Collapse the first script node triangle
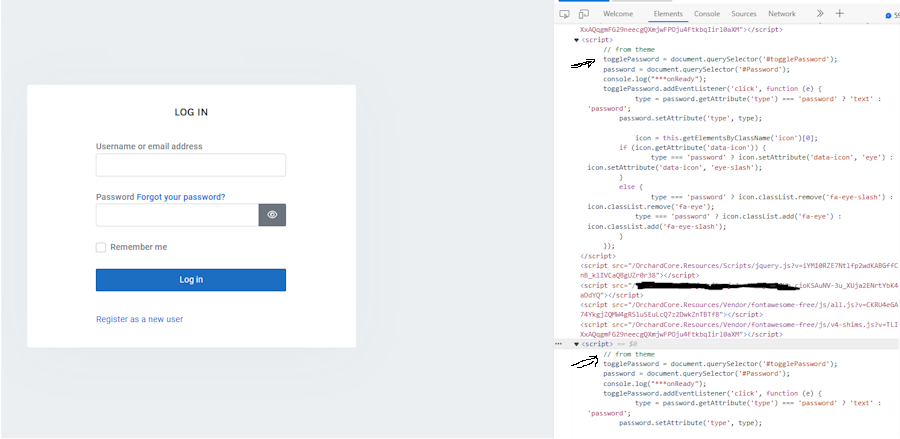900x439 pixels. point(576,40)
